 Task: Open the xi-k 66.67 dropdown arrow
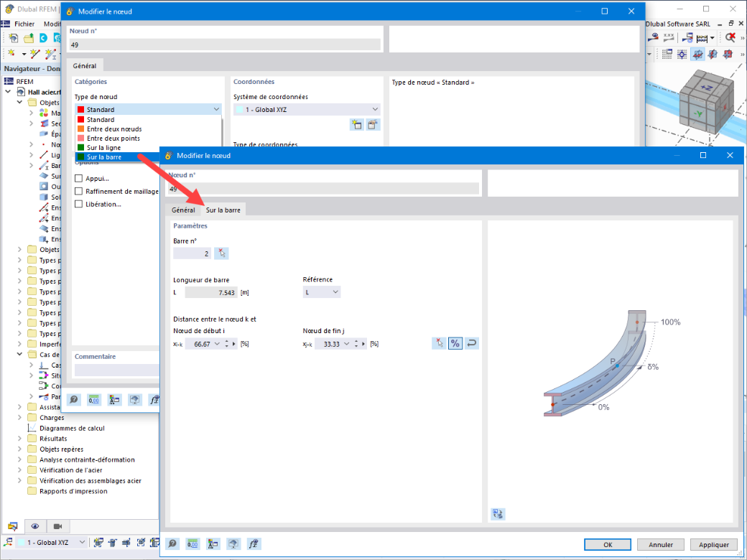(217, 344)
